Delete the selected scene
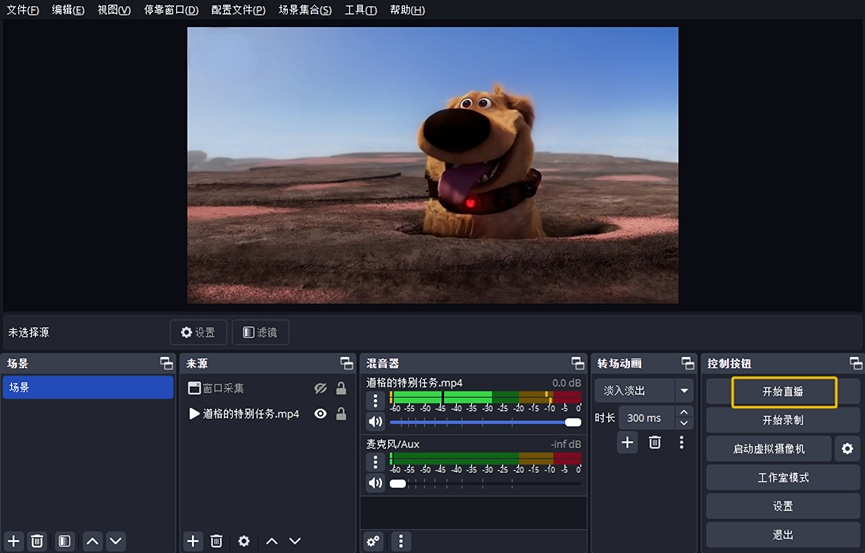Viewport: 865px width, 553px height. (37, 541)
